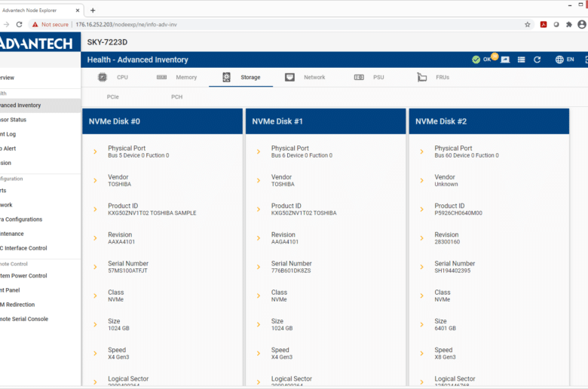This screenshot has width=588, height=389.
Task: Open the EN language globe selector
Action: 565,60
